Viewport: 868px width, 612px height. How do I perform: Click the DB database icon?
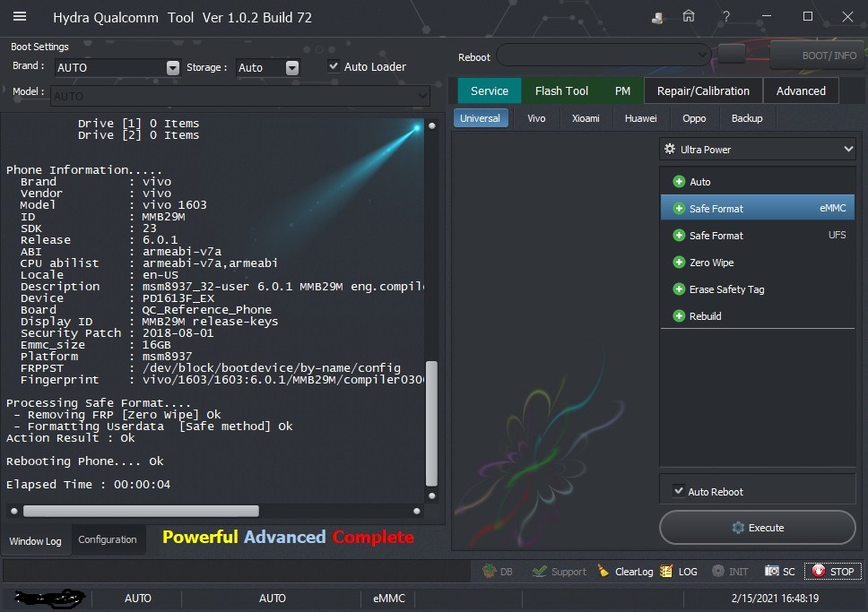[489, 571]
